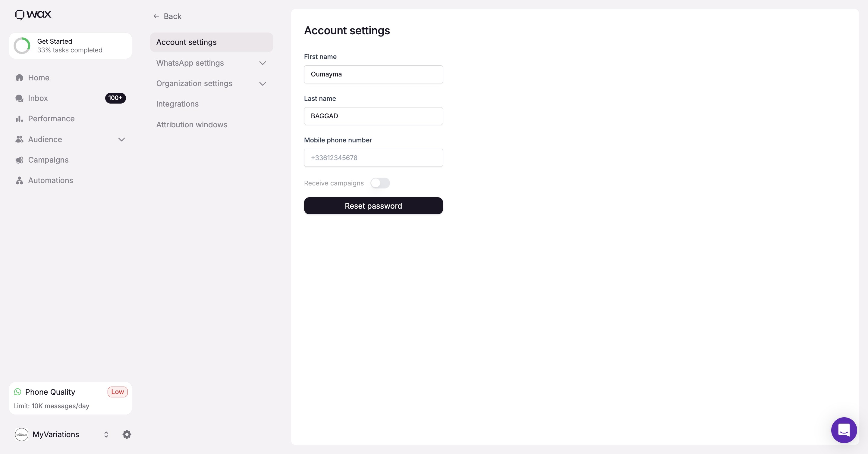Screen dimensions: 868x454
Task: Toggle the Receive campaigns switch
Action: 380,183
